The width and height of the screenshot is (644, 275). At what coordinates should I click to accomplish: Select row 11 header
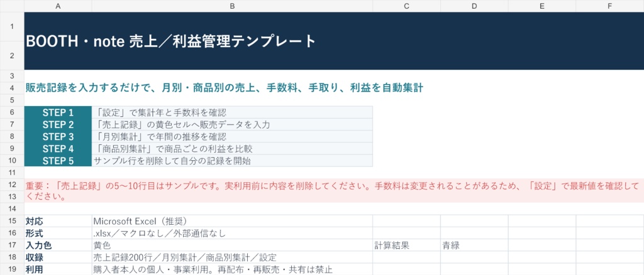tap(12, 173)
